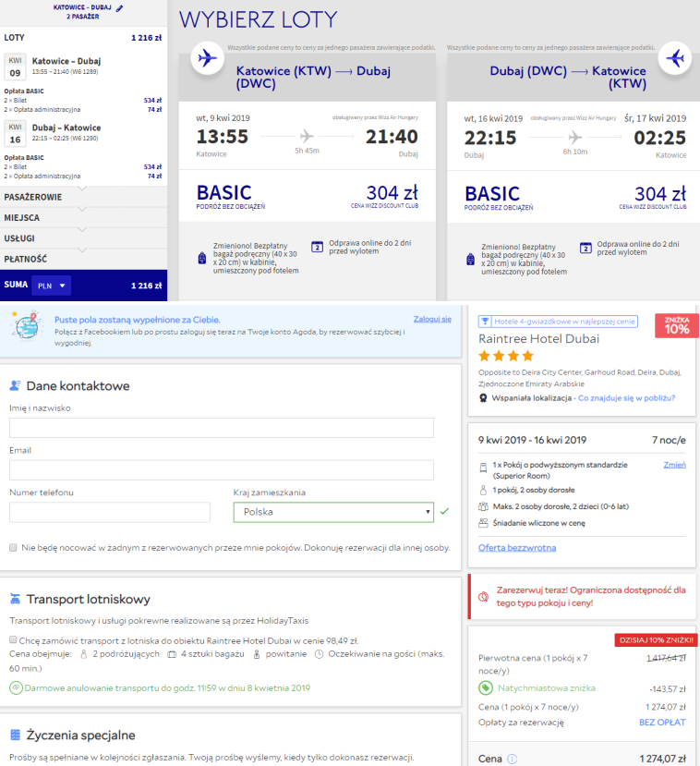Click the return airplane icon for Dubaj to Katowice
Screen dimensions: 700x766
point(675,58)
